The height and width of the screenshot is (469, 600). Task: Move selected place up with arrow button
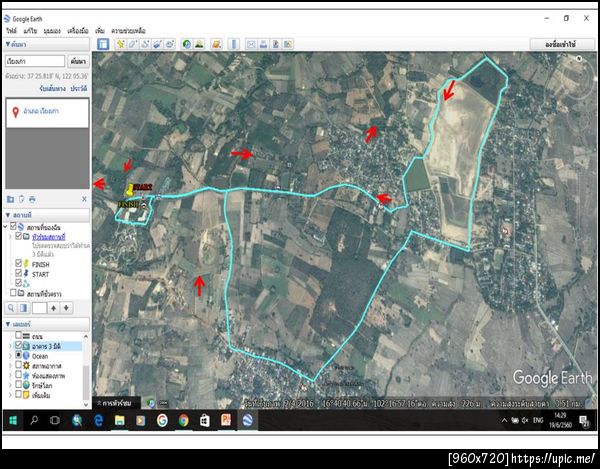click(54, 308)
